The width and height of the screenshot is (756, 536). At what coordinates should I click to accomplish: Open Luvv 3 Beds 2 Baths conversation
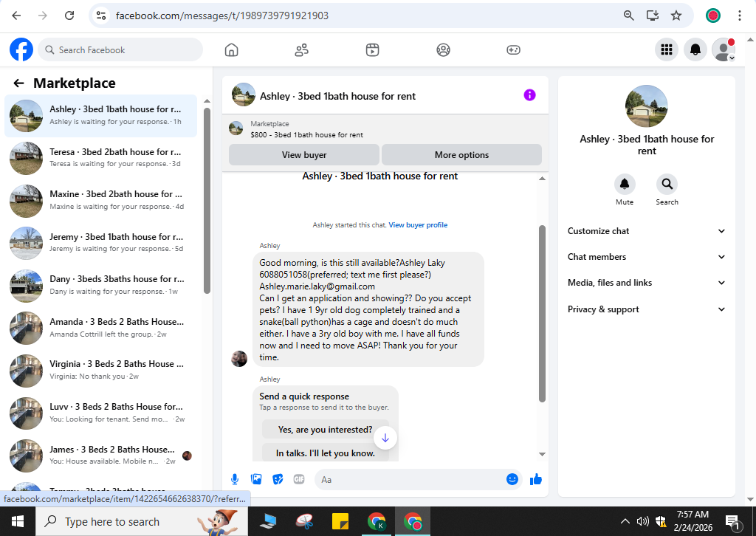coord(100,413)
